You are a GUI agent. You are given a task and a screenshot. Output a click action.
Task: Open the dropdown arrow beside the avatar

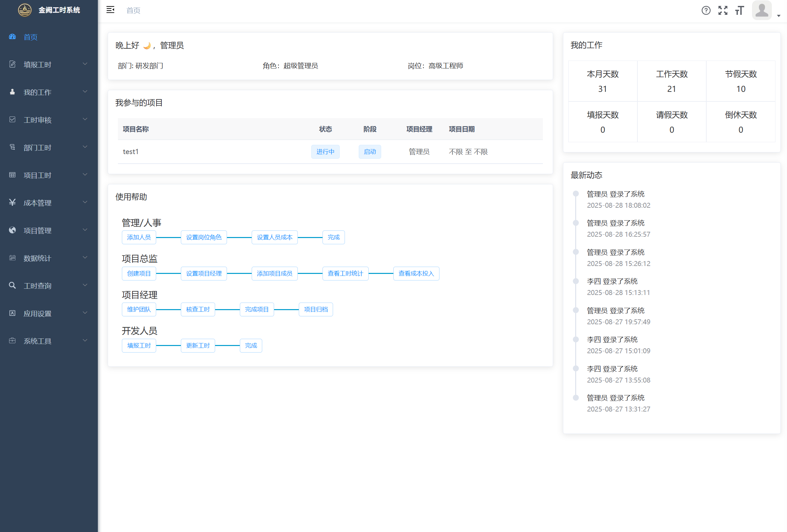(x=778, y=15)
